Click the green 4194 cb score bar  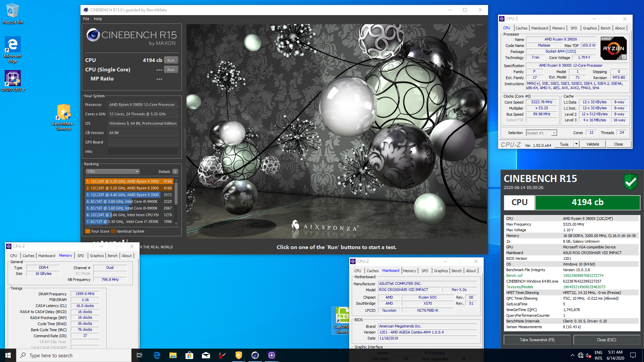(x=587, y=202)
